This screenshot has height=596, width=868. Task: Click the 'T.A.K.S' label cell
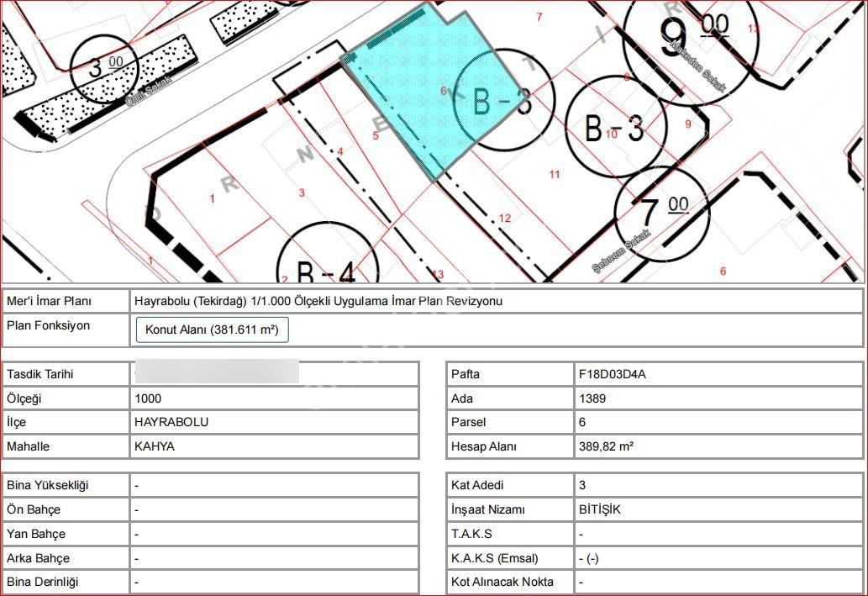click(510, 534)
